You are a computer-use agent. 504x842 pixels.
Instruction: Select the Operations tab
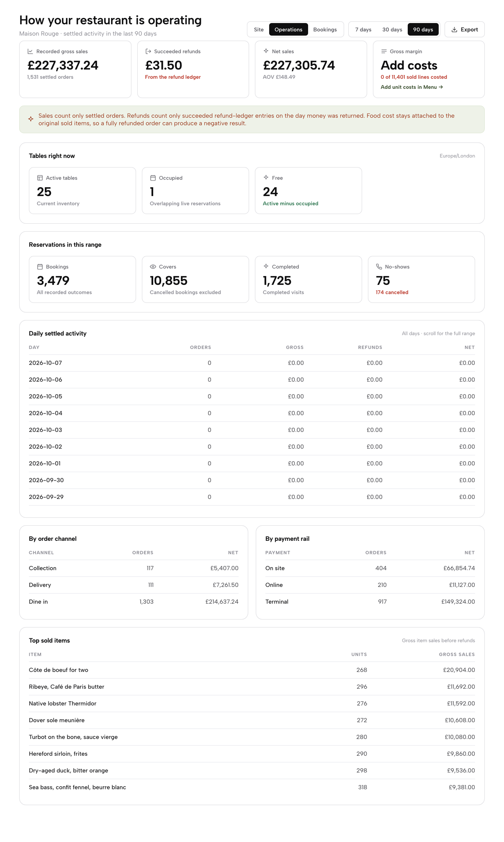pyautogui.click(x=288, y=30)
